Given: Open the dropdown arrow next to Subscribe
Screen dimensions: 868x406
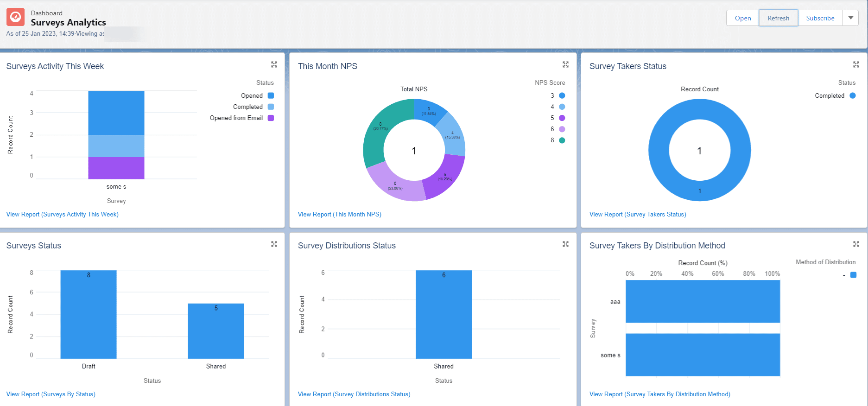Looking at the screenshot, I should [850, 18].
